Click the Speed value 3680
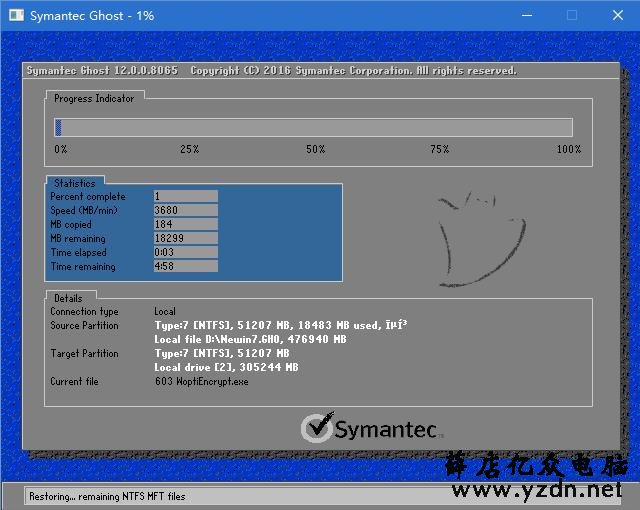The height and width of the screenshot is (510, 640). point(186,210)
